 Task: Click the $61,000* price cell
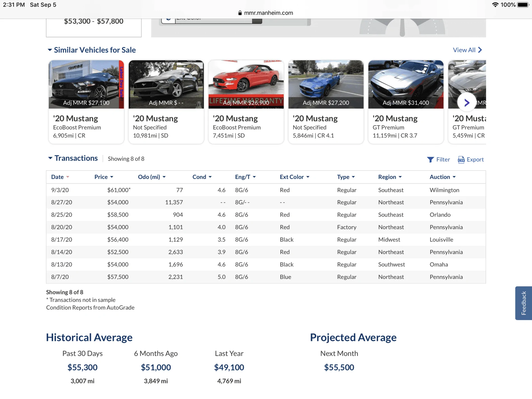(x=119, y=190)
